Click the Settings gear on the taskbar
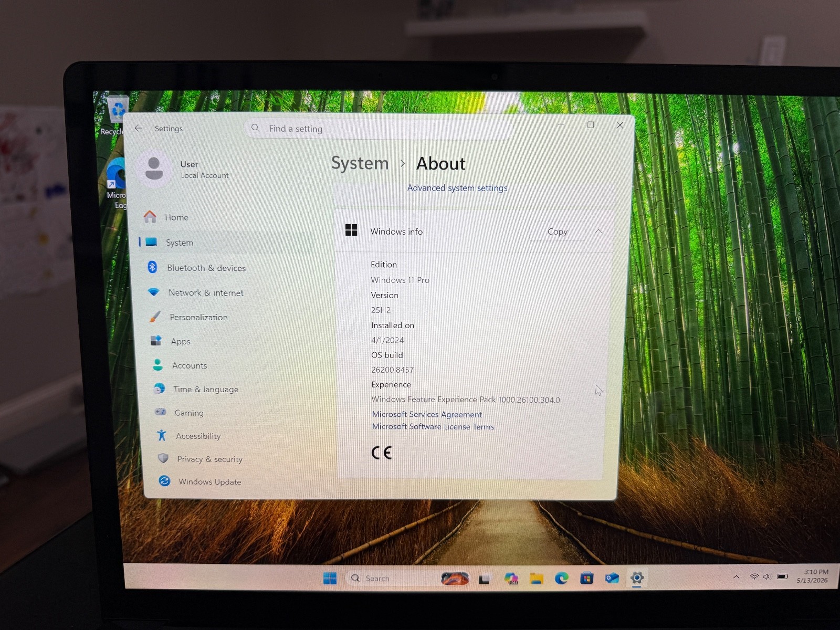840x630 pixels. [x=637, y=579]
